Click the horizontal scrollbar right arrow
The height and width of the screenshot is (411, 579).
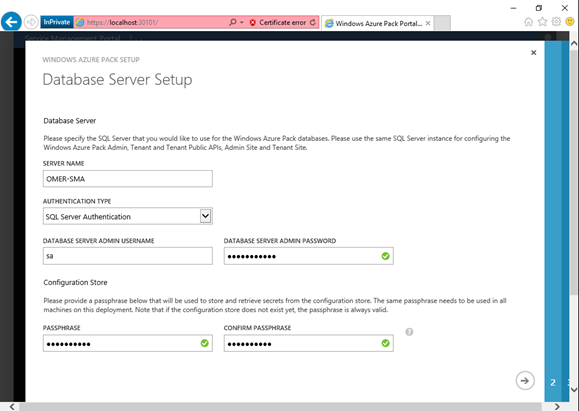(x=557, y=407)
